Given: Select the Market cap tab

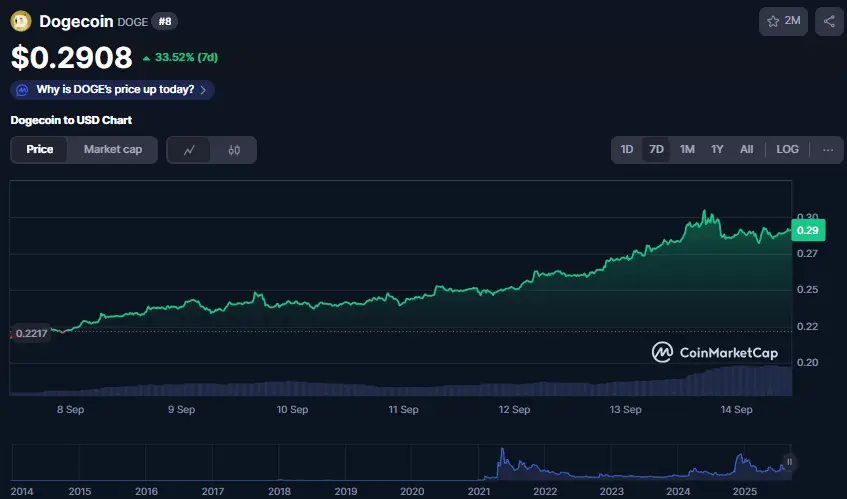Looking at the screenshot, I should [x=113, y=150].
